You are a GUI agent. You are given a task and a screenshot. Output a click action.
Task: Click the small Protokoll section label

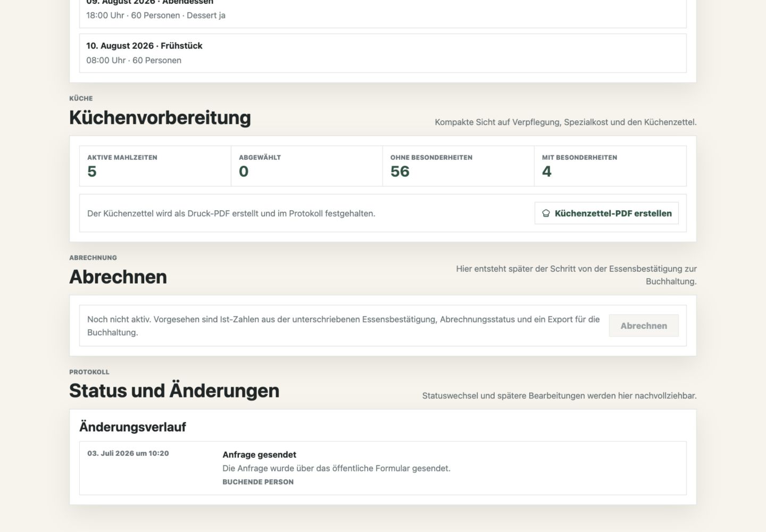pyautogui.click(x=89, y=372)
